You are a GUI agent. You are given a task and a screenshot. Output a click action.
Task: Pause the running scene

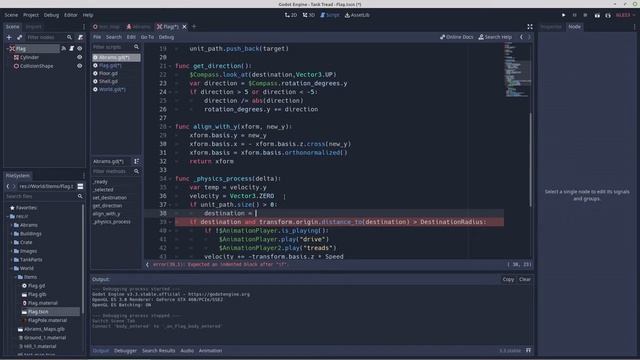pyautogui.click(x=574, y=15)
